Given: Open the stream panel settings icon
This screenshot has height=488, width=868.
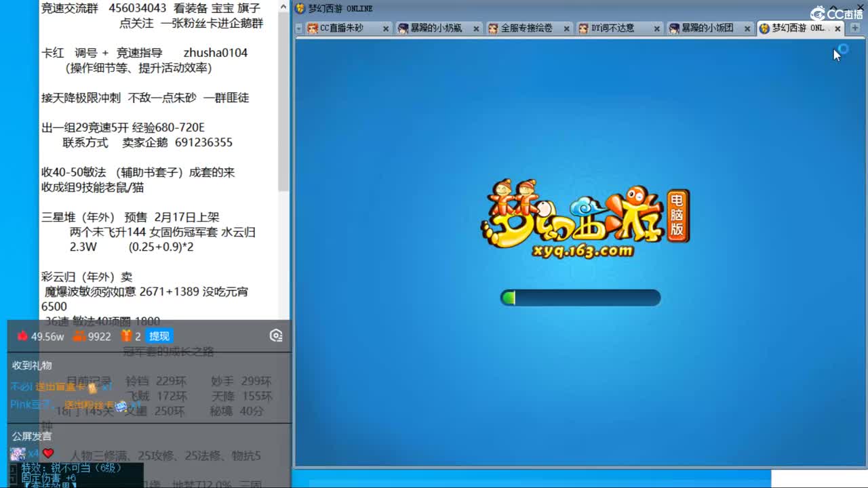Looking at the screenshot, I should (x=275, y=335).
